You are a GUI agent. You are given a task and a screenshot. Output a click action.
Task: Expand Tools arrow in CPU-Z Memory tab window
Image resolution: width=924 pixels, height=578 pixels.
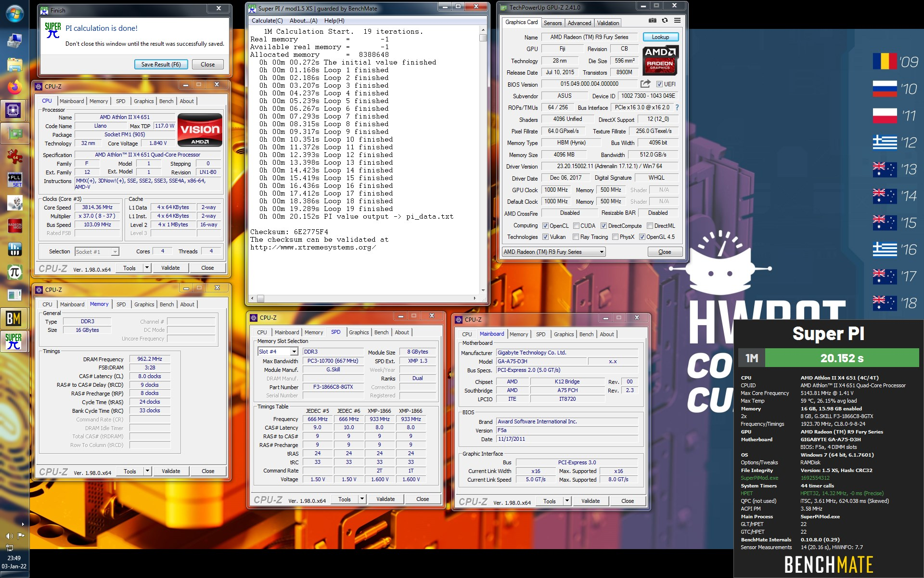[147, 471]
